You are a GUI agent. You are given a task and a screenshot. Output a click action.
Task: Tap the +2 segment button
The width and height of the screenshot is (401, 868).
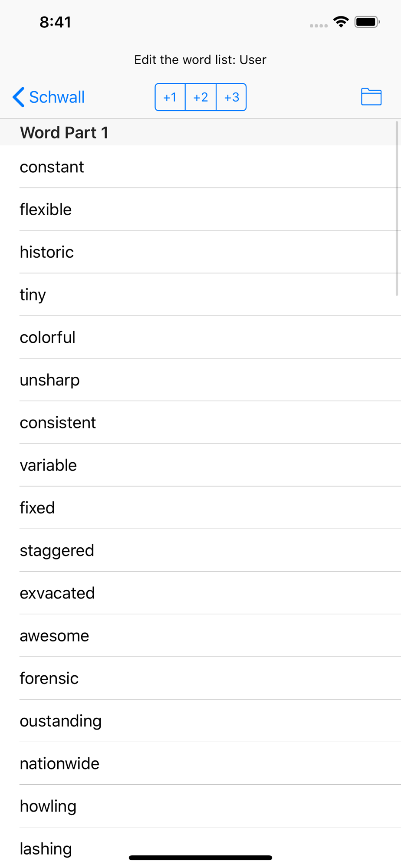point(200,97)
